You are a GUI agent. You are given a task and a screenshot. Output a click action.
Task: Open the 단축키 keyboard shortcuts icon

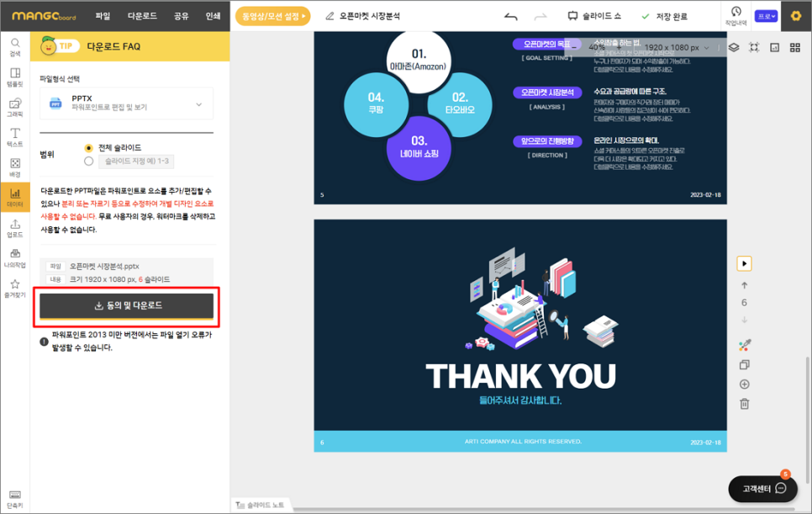coord(15,500)
